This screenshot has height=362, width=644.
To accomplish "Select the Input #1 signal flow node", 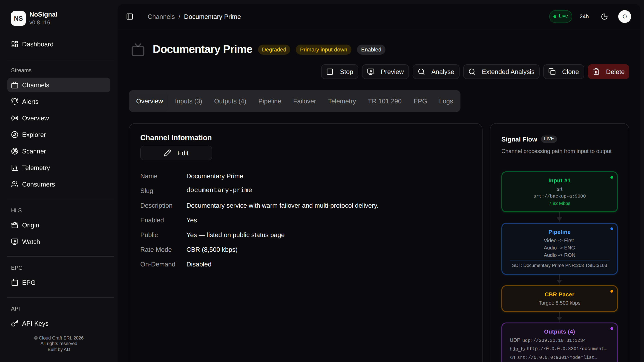I will click(559, 192).
